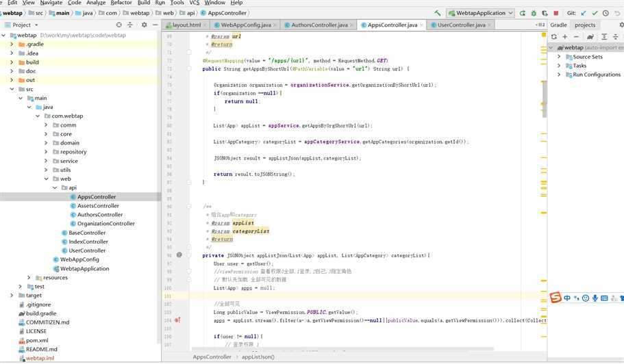The height and width of the screenshot is (364, 624).
Task: Select README.md in project tree
Action: (x=41, y=350)
